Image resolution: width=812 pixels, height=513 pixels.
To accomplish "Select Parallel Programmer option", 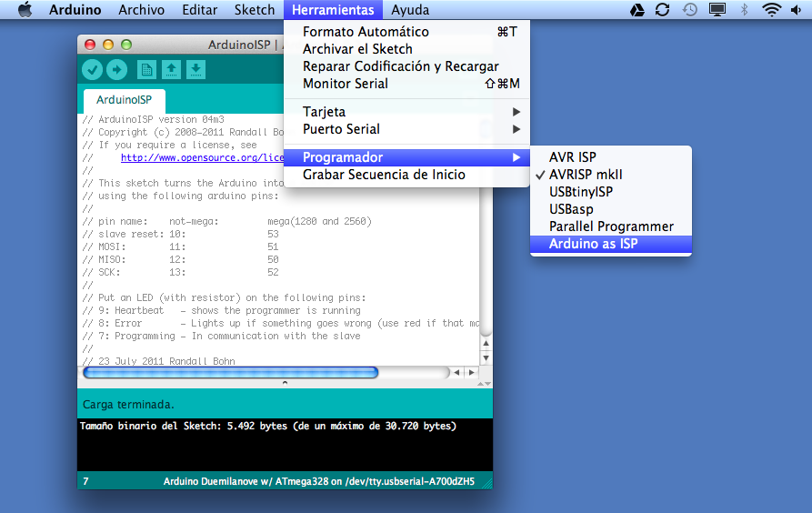I will (611, 226).
